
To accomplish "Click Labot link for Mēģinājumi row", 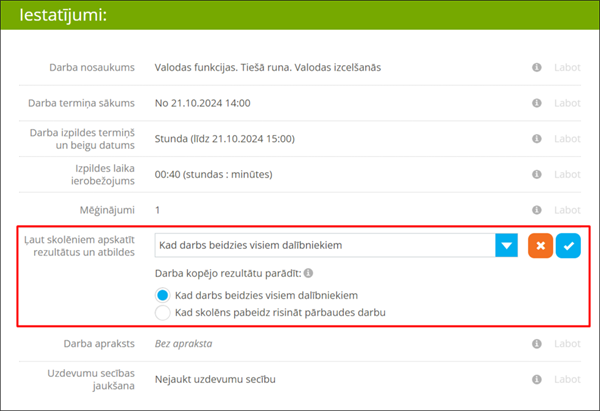I will 567,210.
